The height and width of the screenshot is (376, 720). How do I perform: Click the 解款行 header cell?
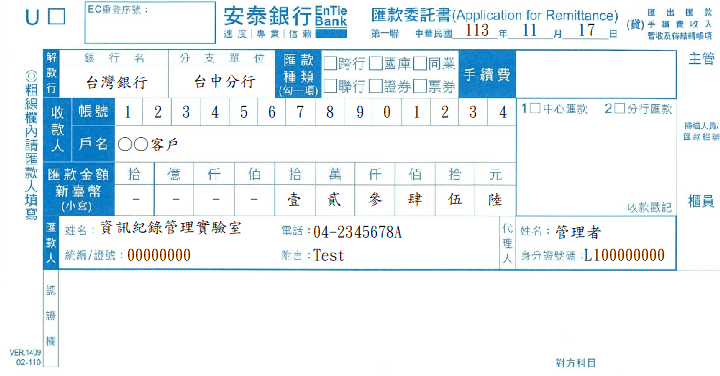51,73
